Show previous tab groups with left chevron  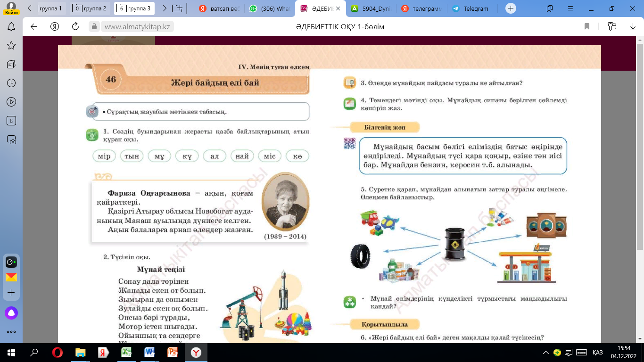point(30,8)
